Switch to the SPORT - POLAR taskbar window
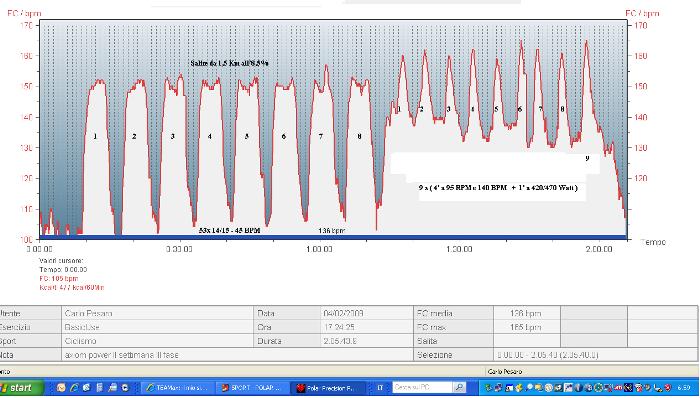The image size is (700, 398). [252, 388]
